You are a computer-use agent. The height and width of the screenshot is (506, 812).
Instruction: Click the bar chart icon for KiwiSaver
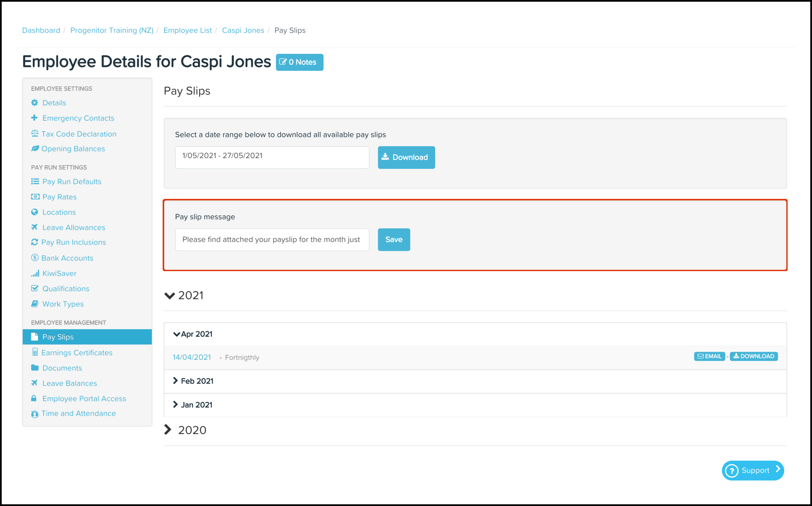tap(35, 273)
